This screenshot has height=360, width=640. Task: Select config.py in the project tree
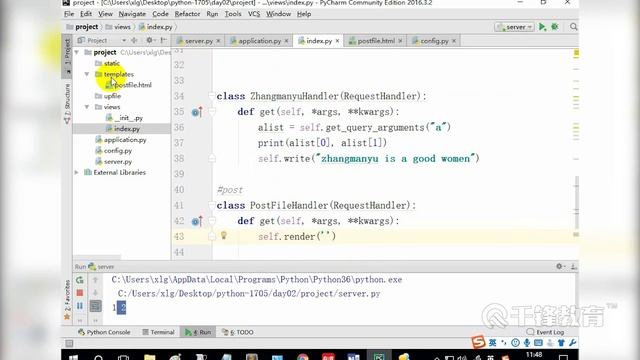[x=113, y=151]
